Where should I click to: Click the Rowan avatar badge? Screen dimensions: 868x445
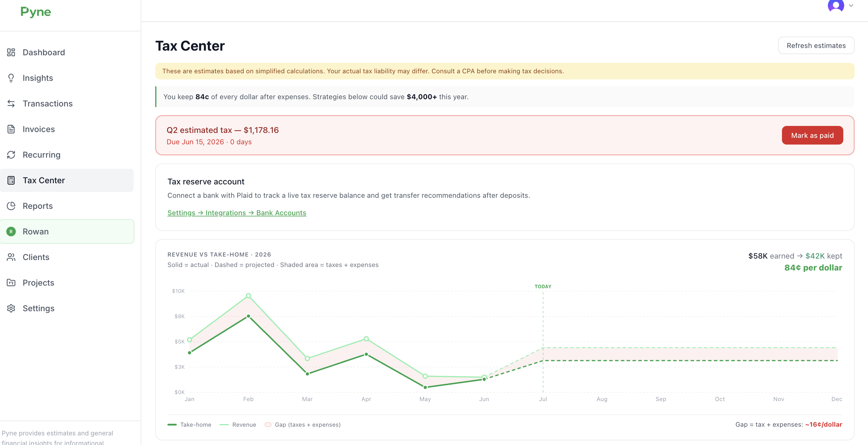[x=11, y=232]
